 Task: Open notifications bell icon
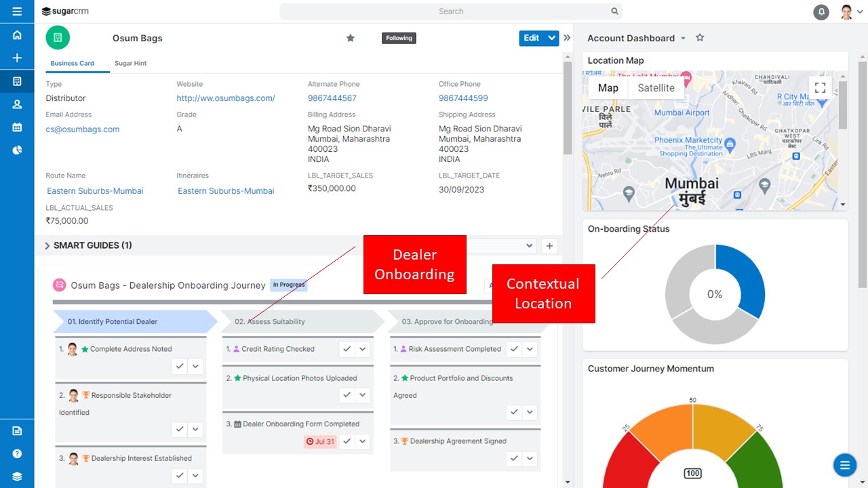click(x=821, y=12)
